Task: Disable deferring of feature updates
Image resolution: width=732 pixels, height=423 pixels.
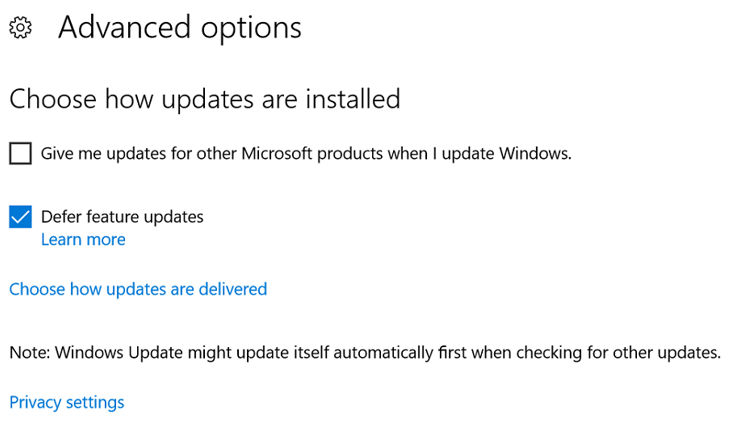Action: [x=20, y=216]
